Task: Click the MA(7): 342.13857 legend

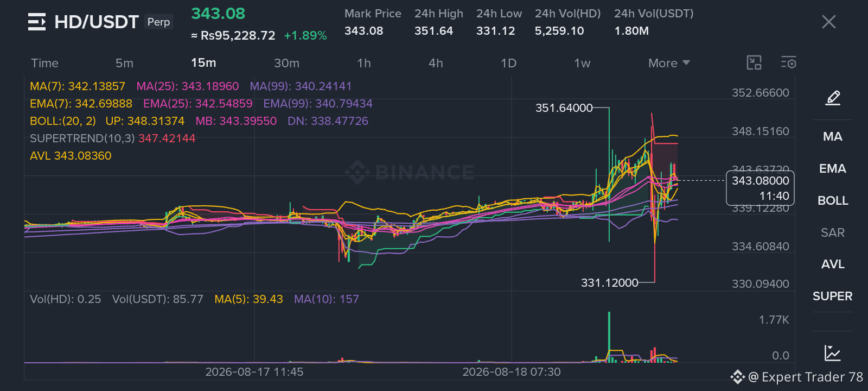Action: point(78,86)
